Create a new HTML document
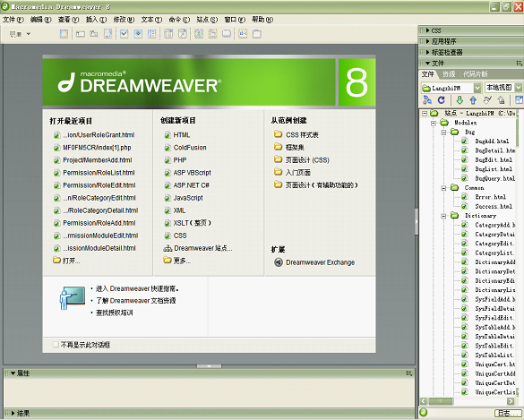This screenshot has width=524, height=420. click(x=182, y=135)
